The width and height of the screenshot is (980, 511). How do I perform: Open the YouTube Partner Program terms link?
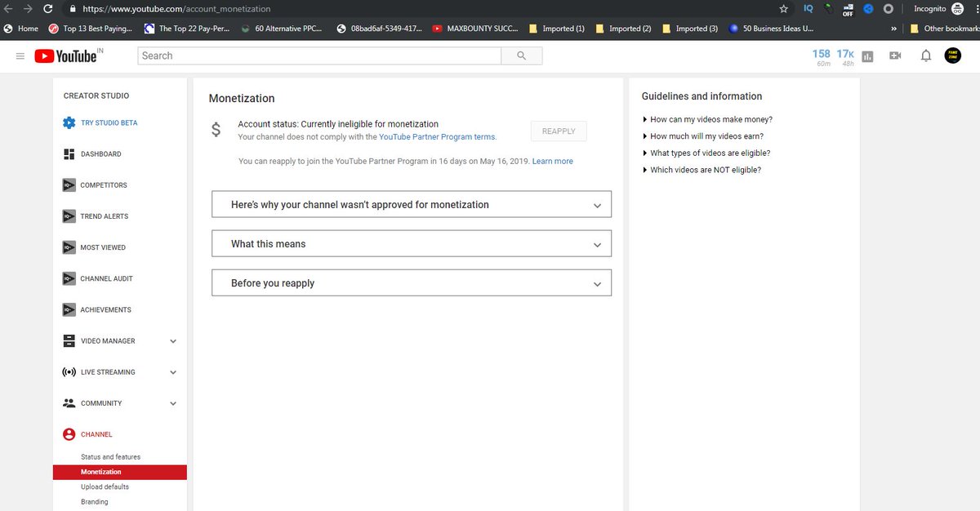pos(437,137)
